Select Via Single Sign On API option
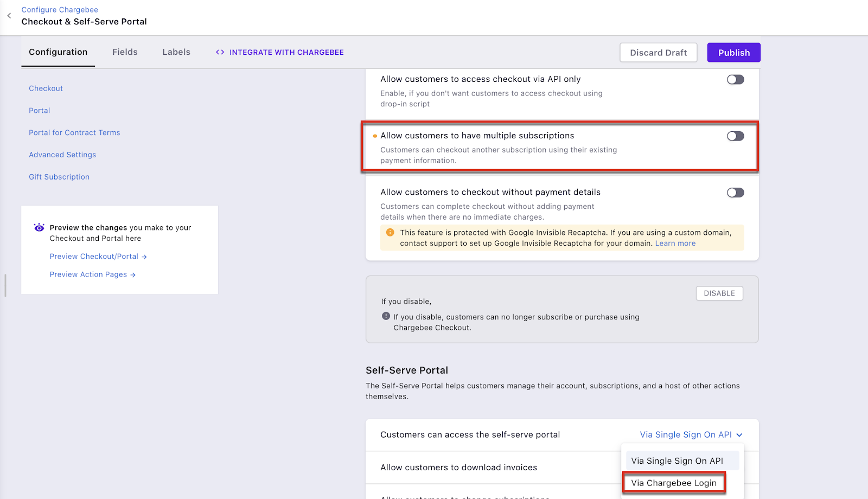The height and width of the screenshot is (499, 868). pyautogui.click(x=682, y=461)
